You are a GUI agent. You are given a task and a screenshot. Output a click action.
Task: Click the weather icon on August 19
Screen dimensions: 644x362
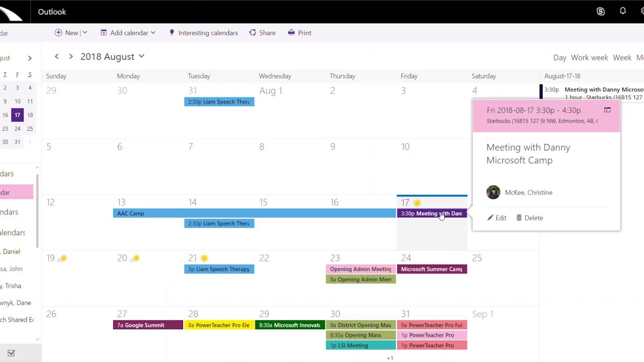62,258
